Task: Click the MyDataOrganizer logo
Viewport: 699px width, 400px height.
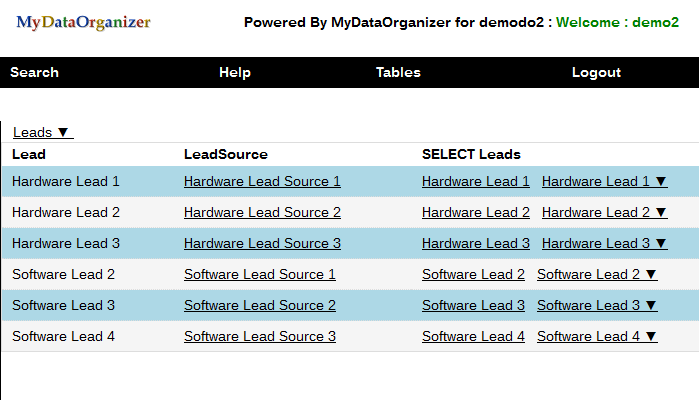Action: point(84,22)
